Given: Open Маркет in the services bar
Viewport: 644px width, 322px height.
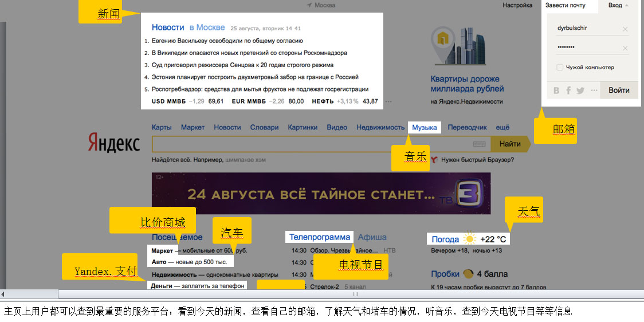Looking at the screenshot, I should point(193,127).
